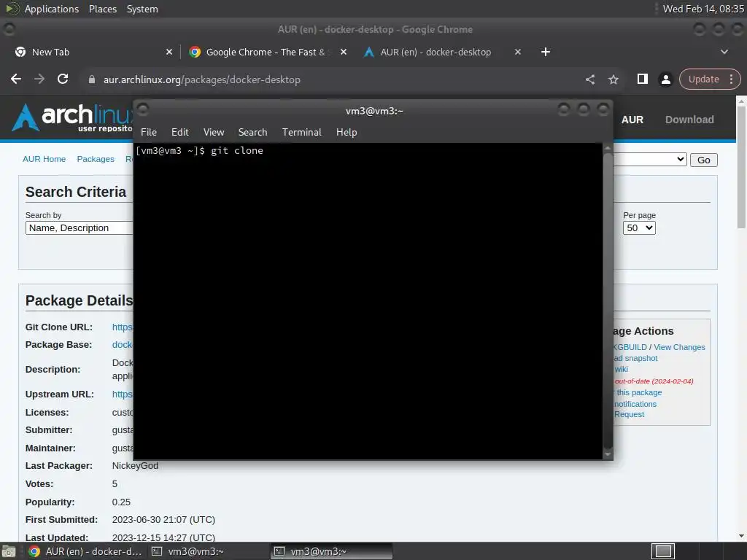Open the Download link in the site header

(689, 120)
